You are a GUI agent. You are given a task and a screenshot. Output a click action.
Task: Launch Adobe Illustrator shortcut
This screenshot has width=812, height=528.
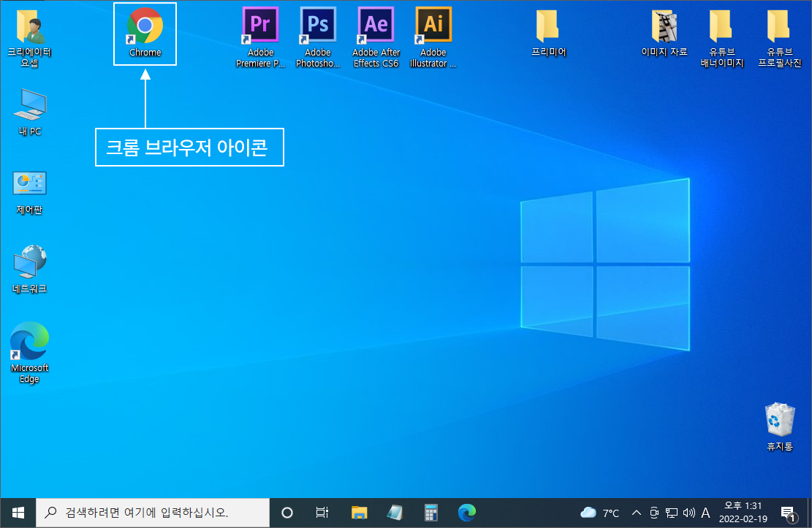pos(433,37)
